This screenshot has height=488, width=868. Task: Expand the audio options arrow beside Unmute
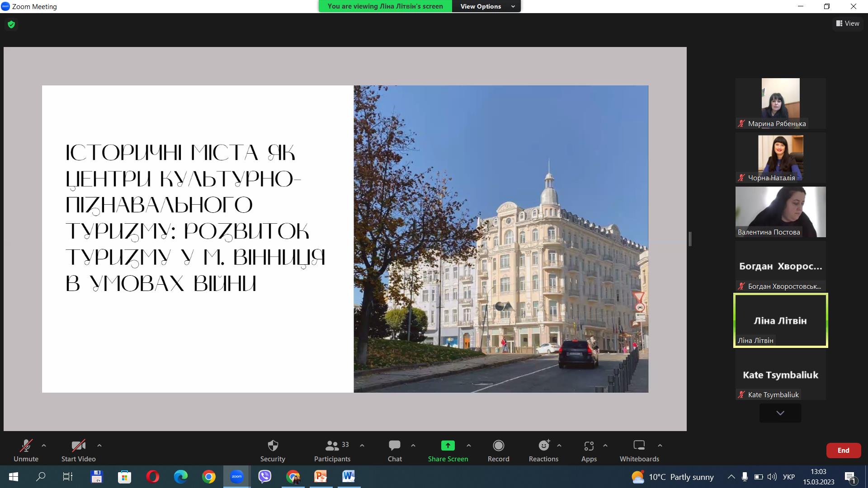[44, 446]
